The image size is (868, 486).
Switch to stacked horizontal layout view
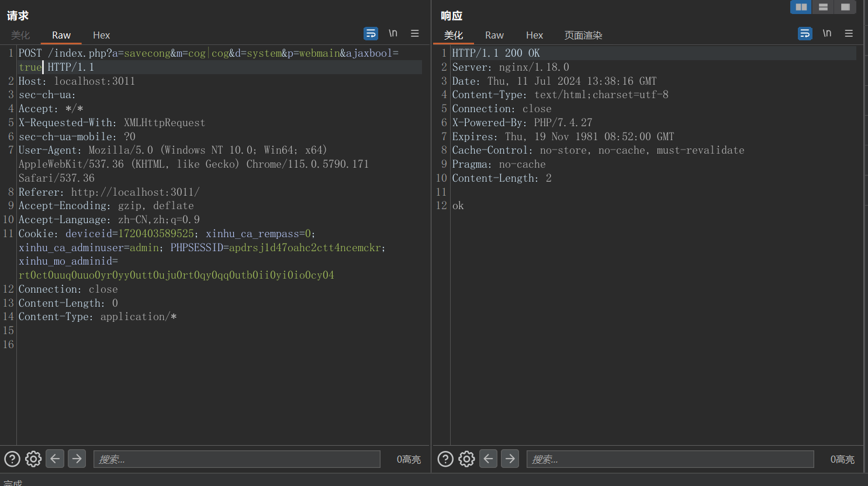(823, 7)
